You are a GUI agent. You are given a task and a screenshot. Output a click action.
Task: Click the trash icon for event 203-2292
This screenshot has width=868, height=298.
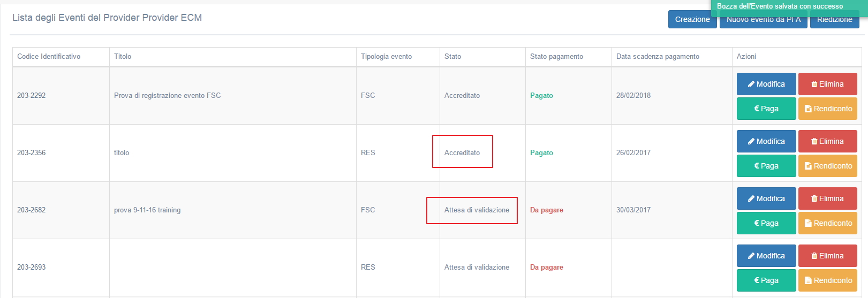(x=814, y=84)
